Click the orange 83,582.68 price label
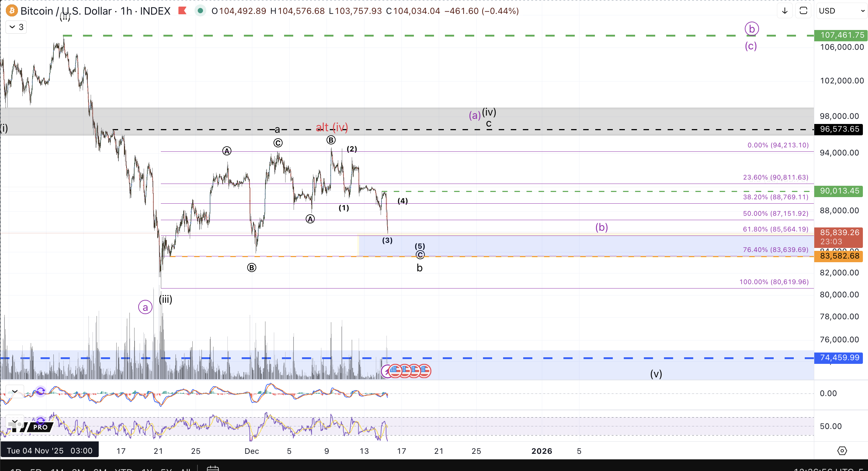This screenshot has width=868, height=471. (839, 256)
